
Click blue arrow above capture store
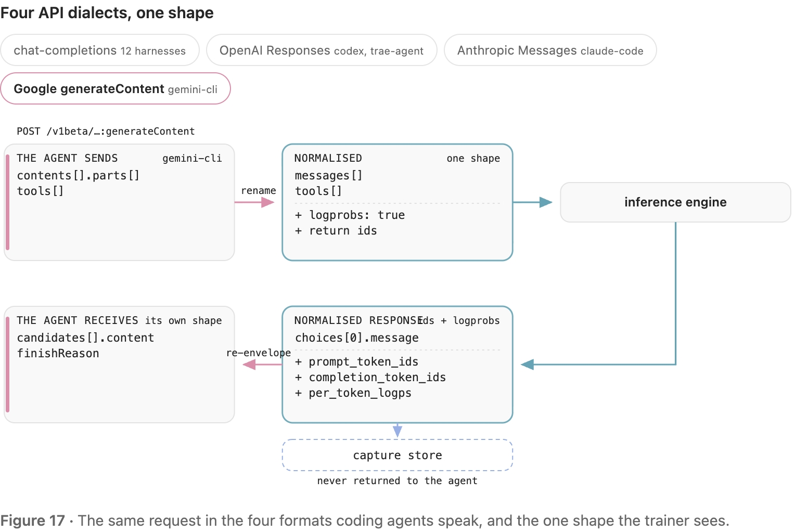coord(397,431)
